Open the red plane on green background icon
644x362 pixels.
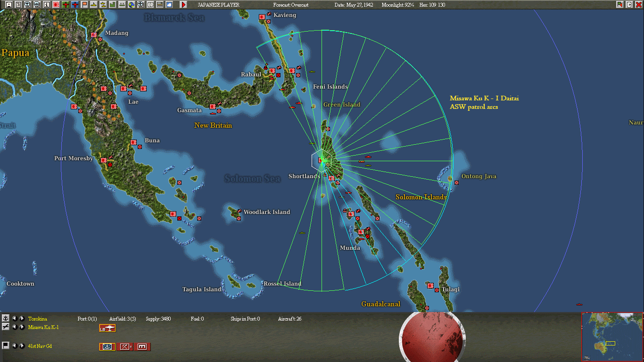pyautogui.click(x=66, y=5)
